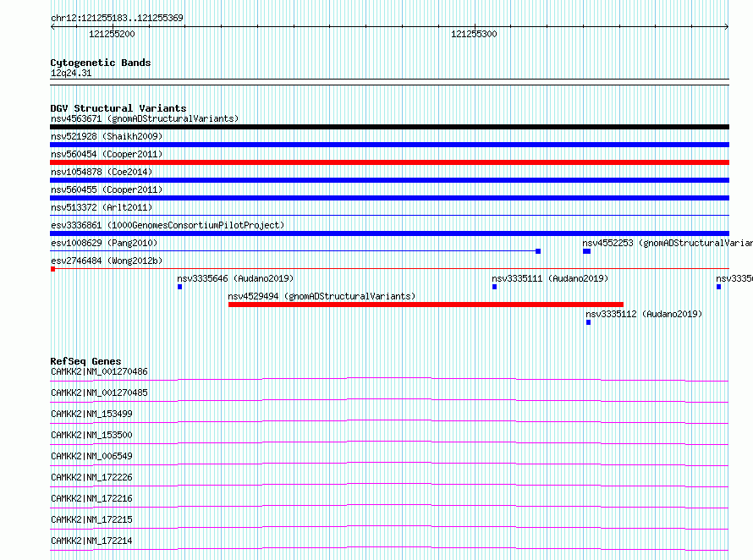Click the nsv513372 (Arlt2011) label

[102, 207]
